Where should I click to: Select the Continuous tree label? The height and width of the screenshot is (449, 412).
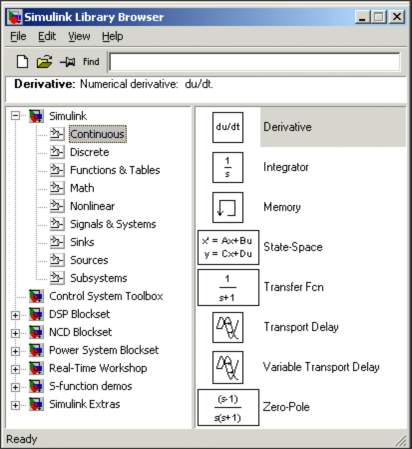pyautogui.click(x=98, y=134)
